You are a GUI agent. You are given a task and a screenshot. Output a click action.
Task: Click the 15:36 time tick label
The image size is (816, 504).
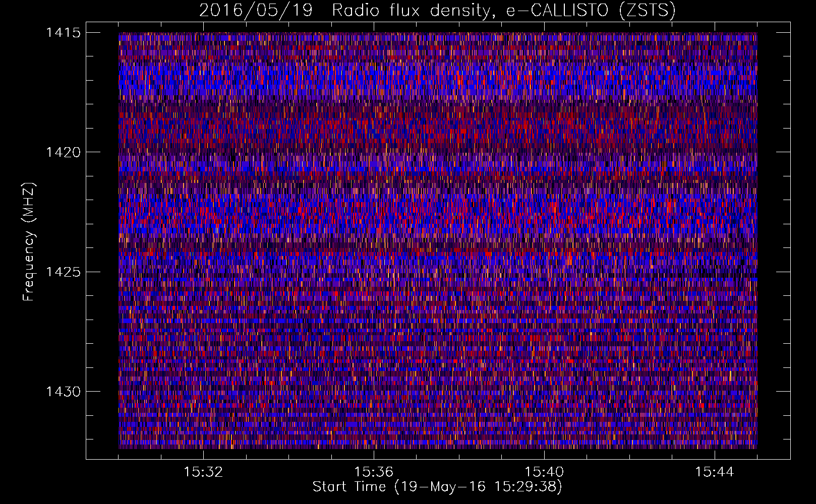click(x=374, y=472)
